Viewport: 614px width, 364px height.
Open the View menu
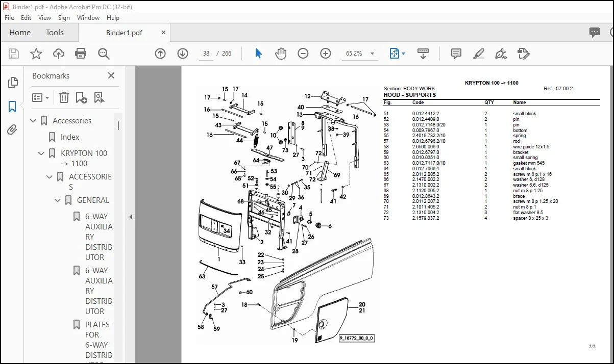tap(45, 17)
